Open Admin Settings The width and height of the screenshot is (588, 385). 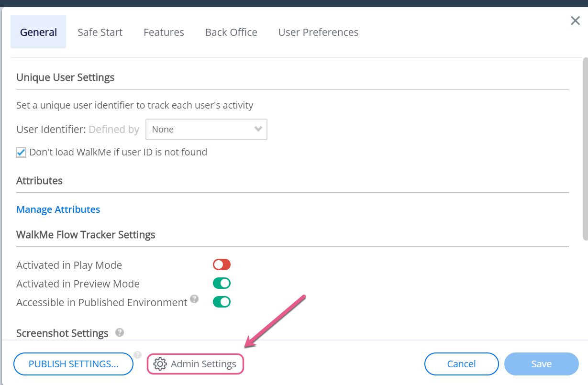click(x=195, y=364)
